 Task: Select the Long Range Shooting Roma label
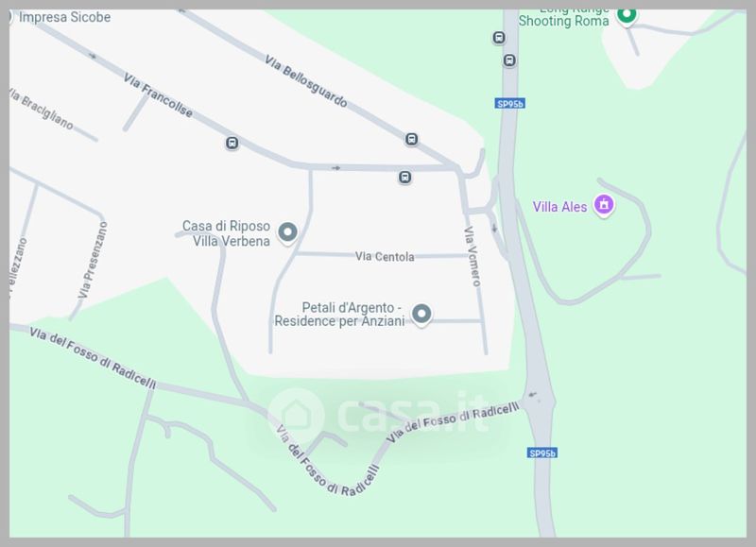[x=563, y=18]
